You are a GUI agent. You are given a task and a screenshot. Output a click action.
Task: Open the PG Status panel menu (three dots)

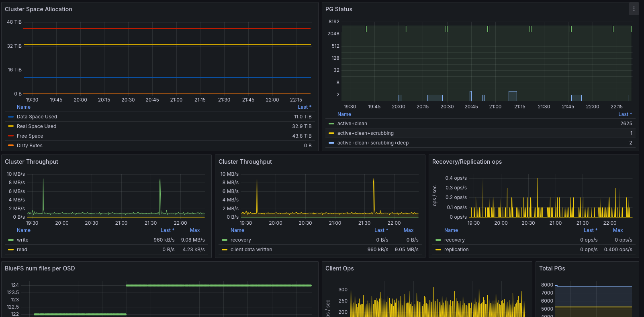634,9
